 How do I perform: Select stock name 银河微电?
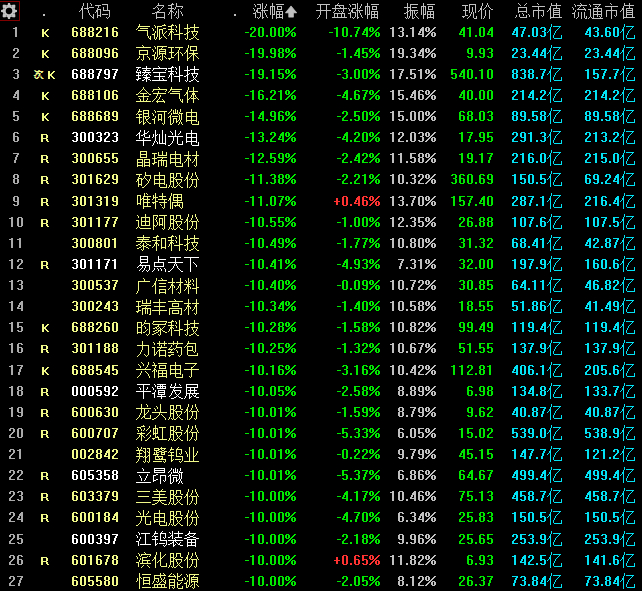167,117
